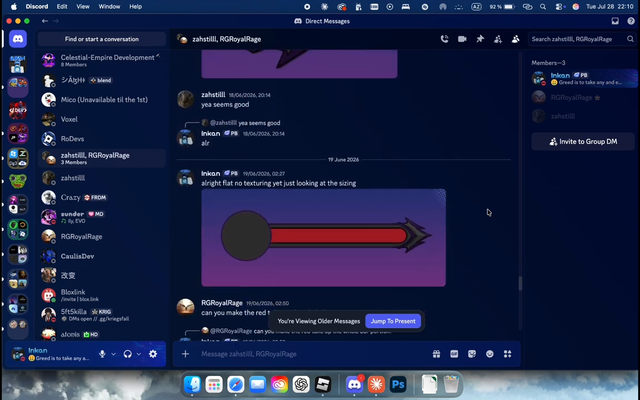Open the Crazy FRDM conversation

pyautogui.click(x=102, y=198)
